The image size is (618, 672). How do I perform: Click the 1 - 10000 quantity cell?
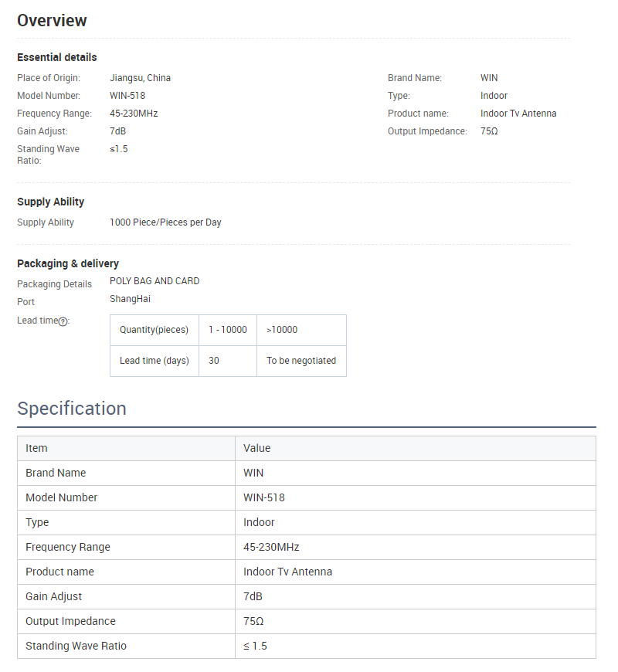click(228, 330)
